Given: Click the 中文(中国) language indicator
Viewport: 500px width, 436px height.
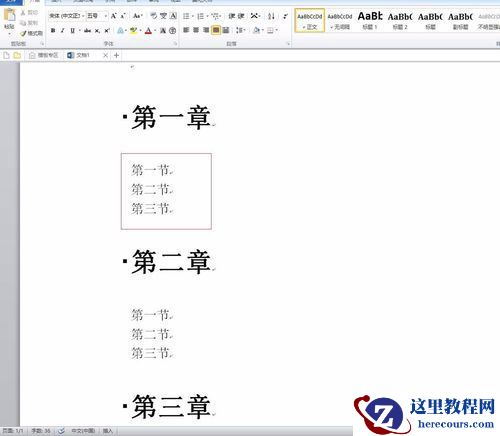Looking at the screenshot, I should tap(83, 431).
